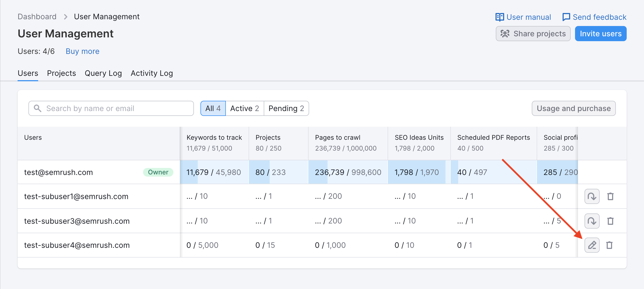644x289 pixels.
Task: Click the Share projects button
Action: click(x=533, y=34)
